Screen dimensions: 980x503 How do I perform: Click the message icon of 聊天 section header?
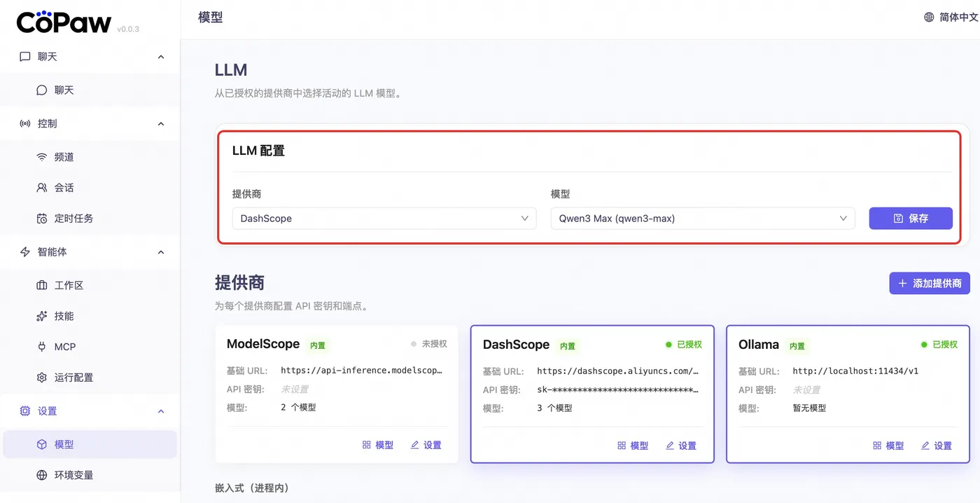click(x=25, y=57)
